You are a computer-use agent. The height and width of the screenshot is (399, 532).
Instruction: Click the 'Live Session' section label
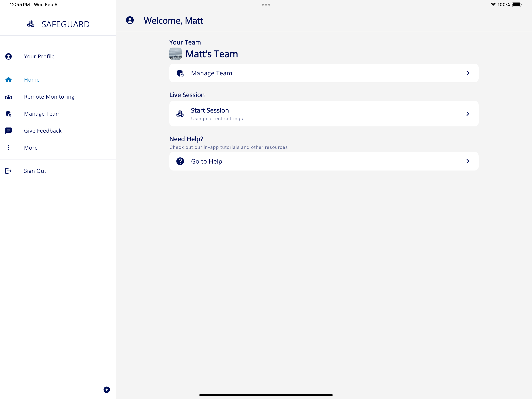[187, 95]
